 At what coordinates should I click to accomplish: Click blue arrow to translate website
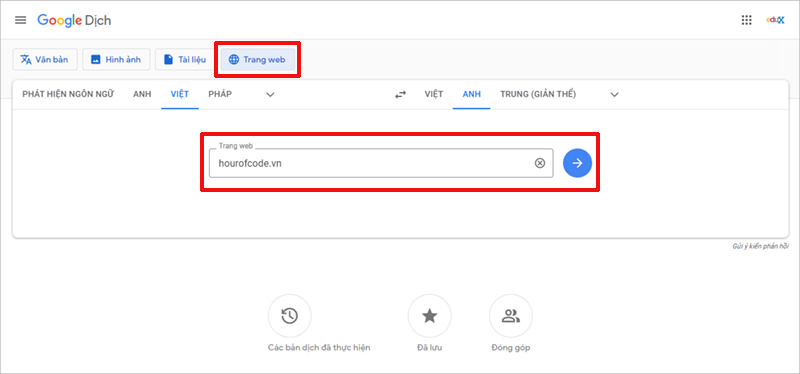pos(577,163)
